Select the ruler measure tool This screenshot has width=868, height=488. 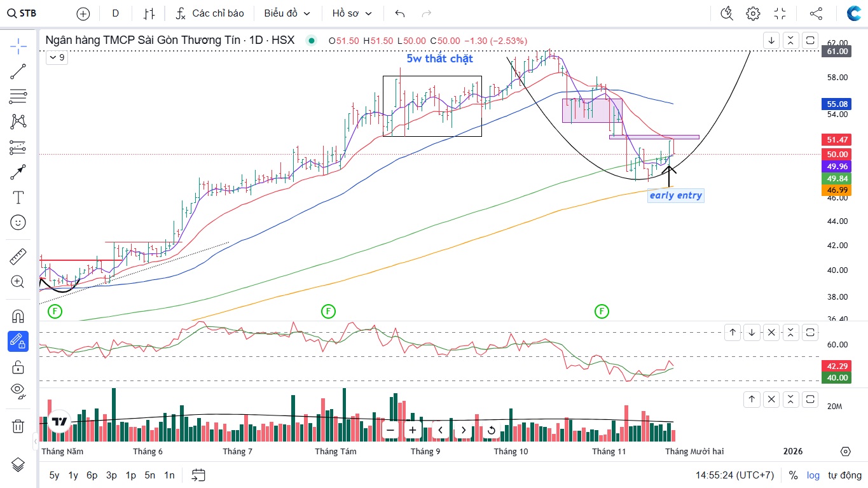pyautogui.click(x=18, y=257)
